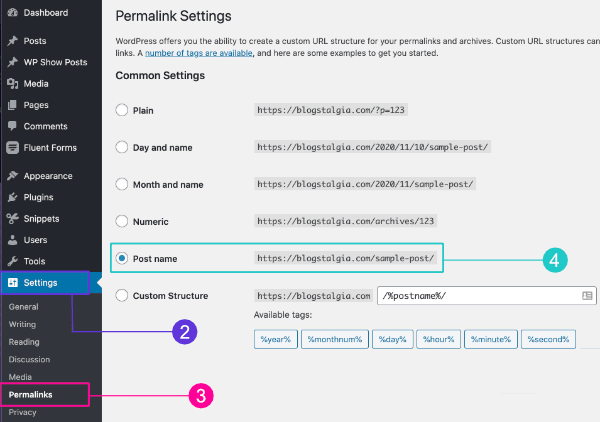Open the Settings menu
Viewport: 600px width, 422px height.
[40, 283]
